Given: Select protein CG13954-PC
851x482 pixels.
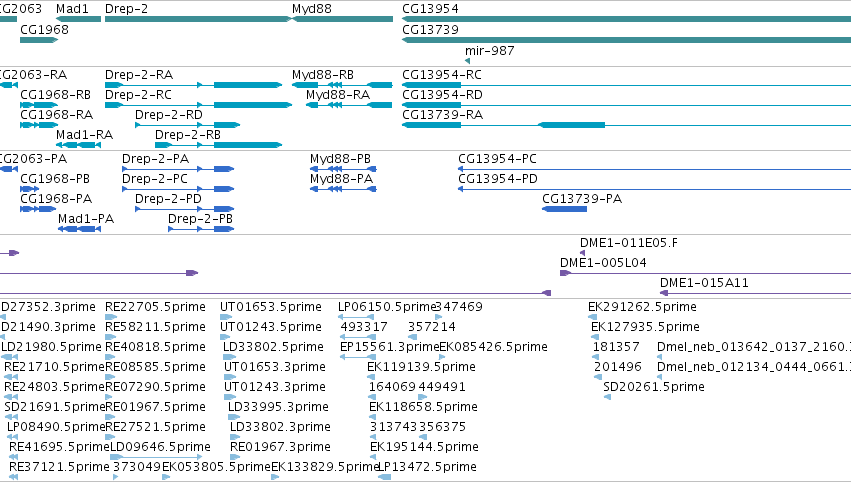Looking at the screenshot, I should pos(655,169).
